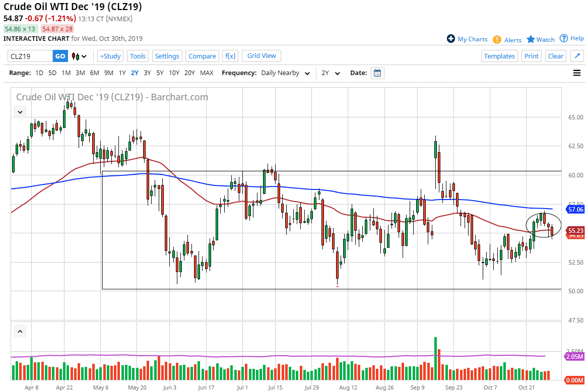Open the date calendar picker icon
This screenshot has width=588, height=391.
377,73
